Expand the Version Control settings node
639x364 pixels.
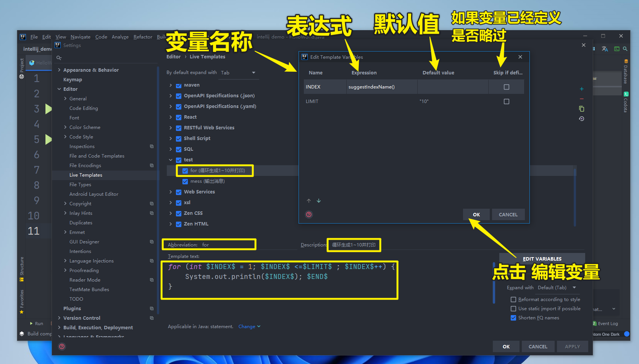pos(59,318)
